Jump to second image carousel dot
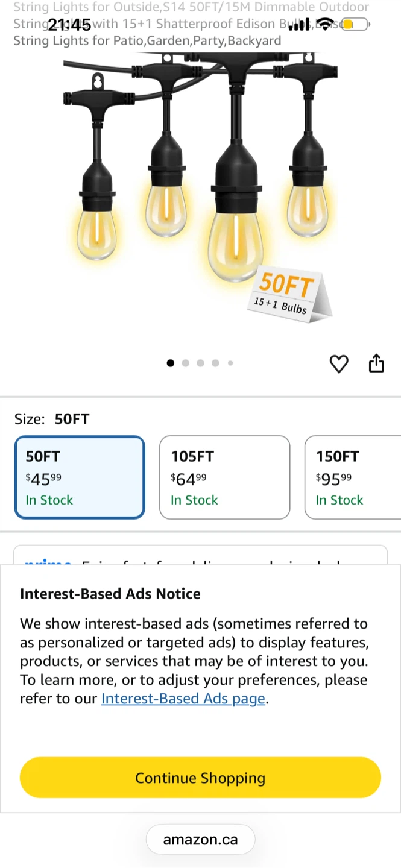Viewport: 401px width, 868px height. pyautogui.click(x=185, y=363)
